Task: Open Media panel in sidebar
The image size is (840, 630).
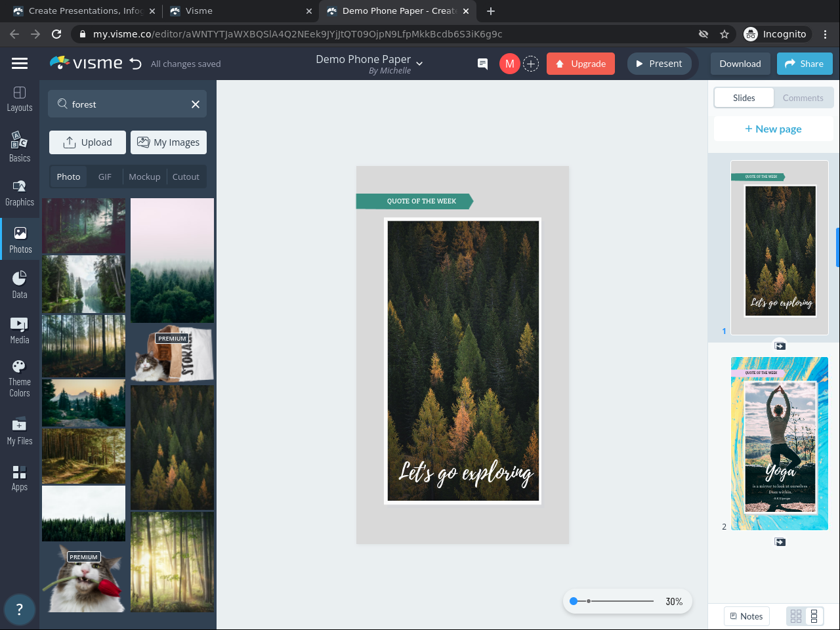Action: [x=20, y=331]
